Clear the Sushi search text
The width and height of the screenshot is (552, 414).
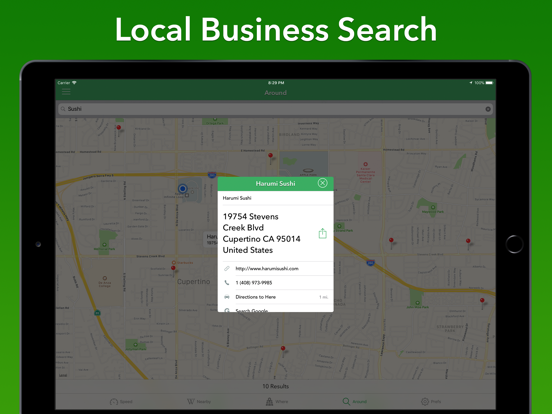pos(488,109)
